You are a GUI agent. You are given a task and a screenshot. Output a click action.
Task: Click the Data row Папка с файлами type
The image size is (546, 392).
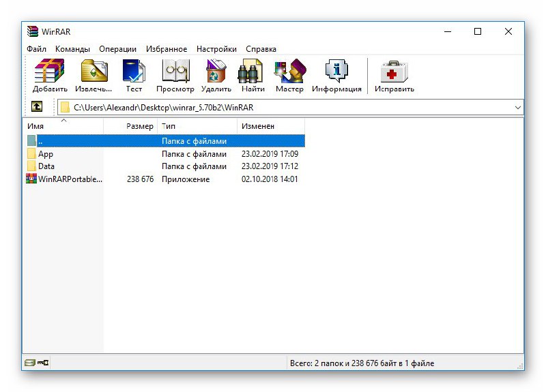(194, 166)
